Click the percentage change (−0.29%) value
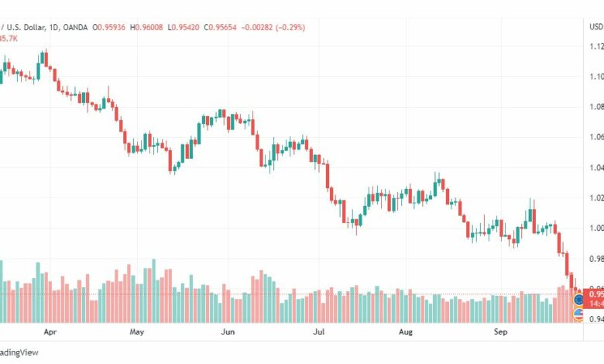Viewport: 604px width, 364px height. pyautogui.click(x=290, y=27)
